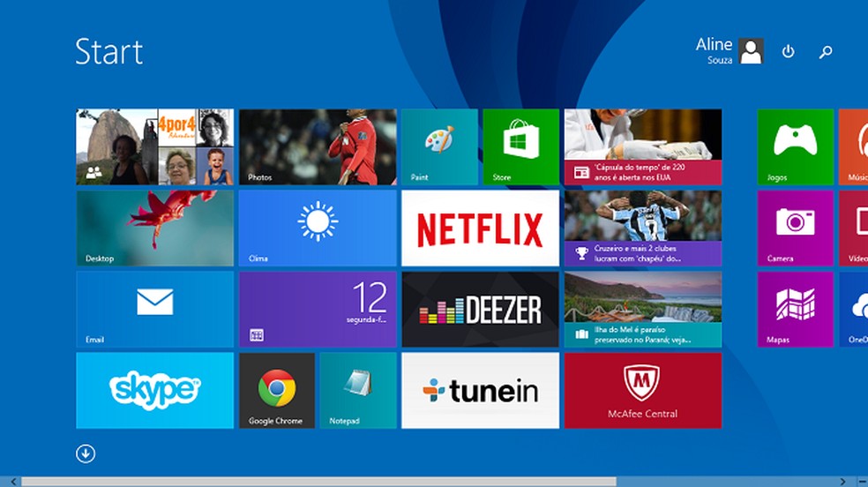Screen dimensions: 868x487
Task: Open the Email tile
Action: [x=155, y=310]
